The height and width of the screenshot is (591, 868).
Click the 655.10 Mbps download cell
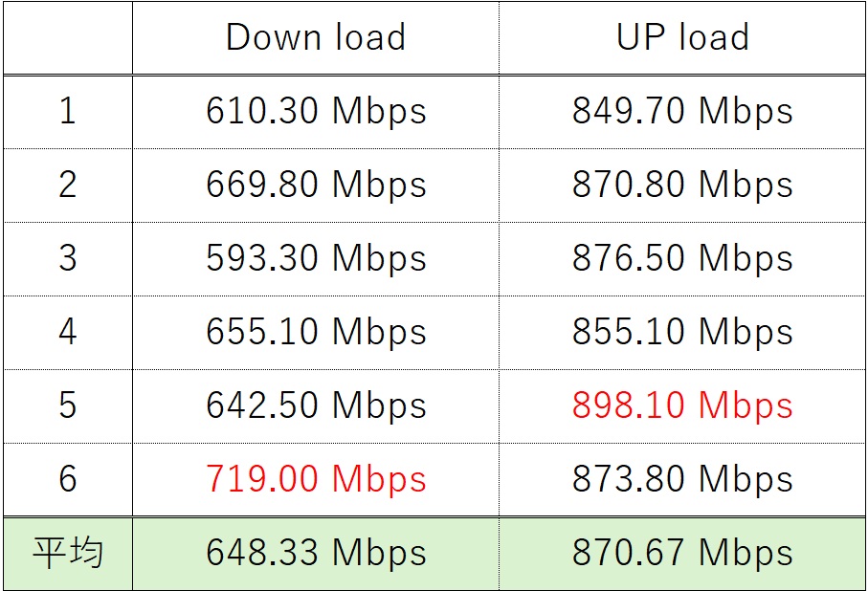(x=316, y=332)
